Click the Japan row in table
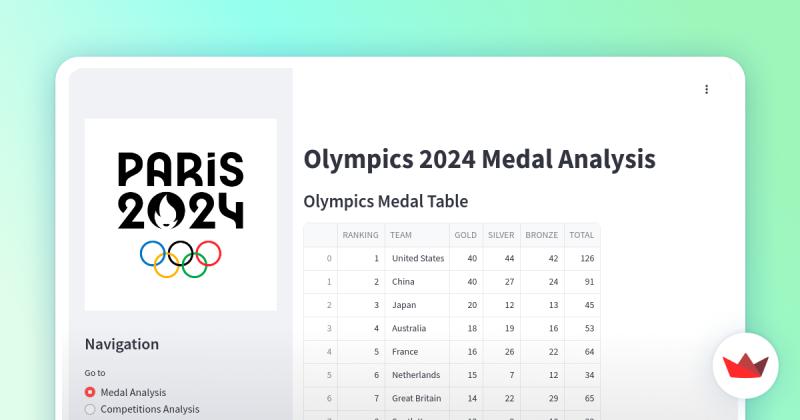 click(x=452, y=305)
